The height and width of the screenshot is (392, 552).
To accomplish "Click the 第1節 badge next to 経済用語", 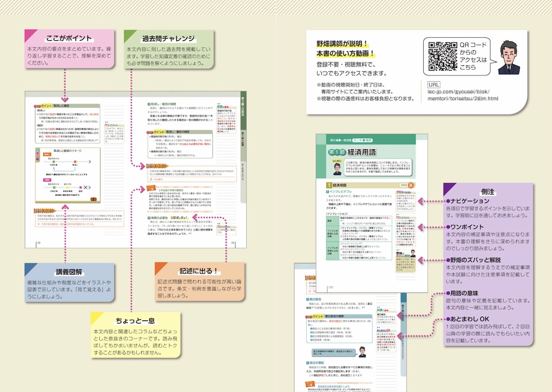I will click(336, 152).
